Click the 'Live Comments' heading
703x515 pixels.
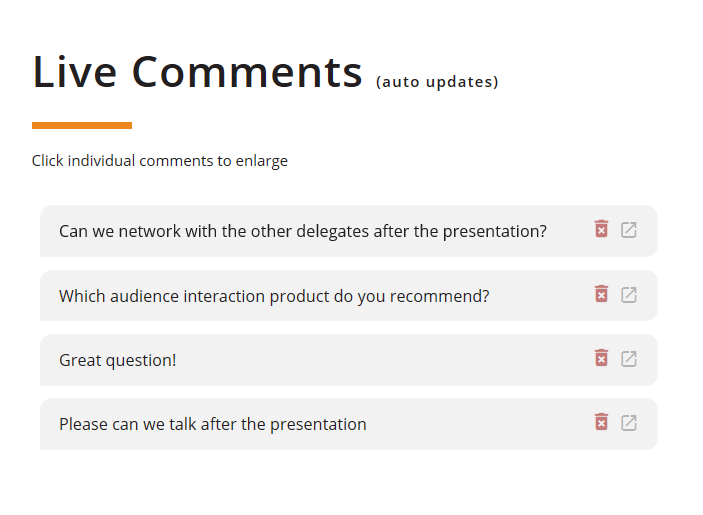[x=197, y=72]
